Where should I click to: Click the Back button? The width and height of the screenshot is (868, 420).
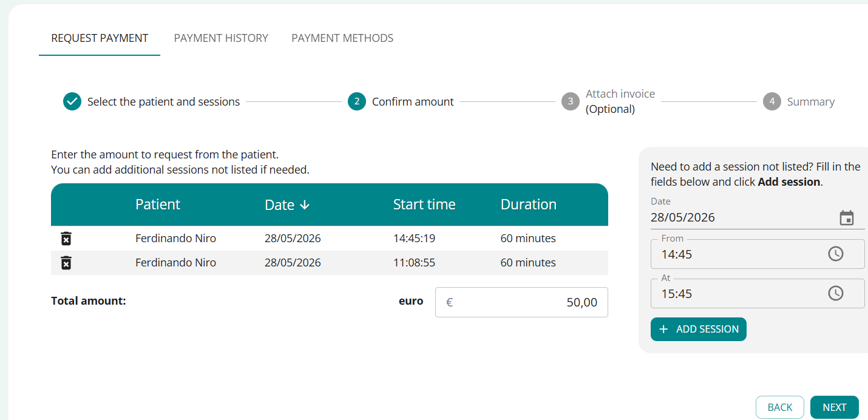(780, 407)
